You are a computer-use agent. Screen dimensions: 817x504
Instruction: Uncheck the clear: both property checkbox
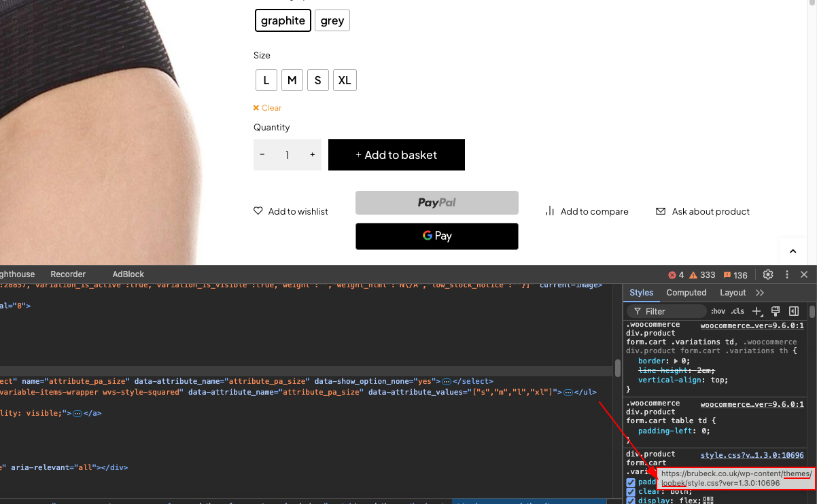click(x=631, y=492)
